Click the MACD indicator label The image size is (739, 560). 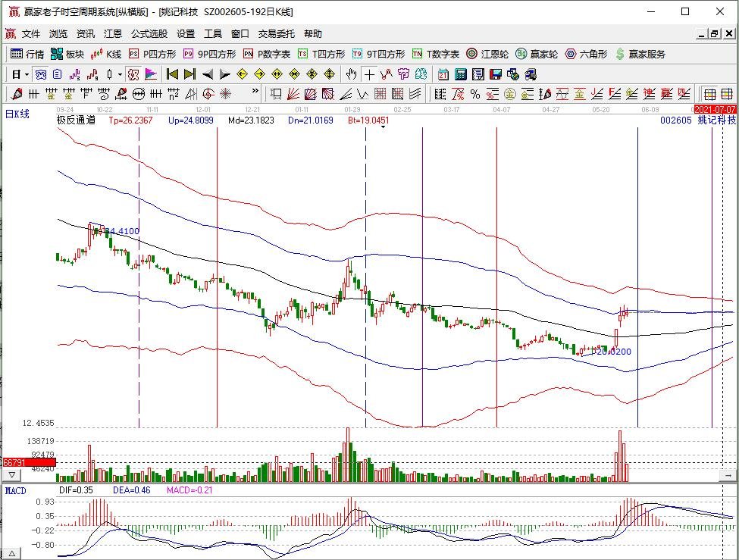(15, 491)
